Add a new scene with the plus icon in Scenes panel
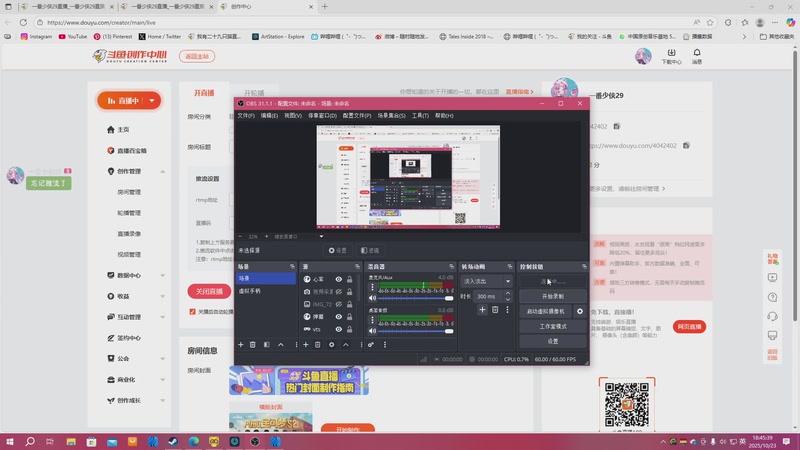Screen dimensions: 800x450 pyautogui.click(x=241, y=345)
